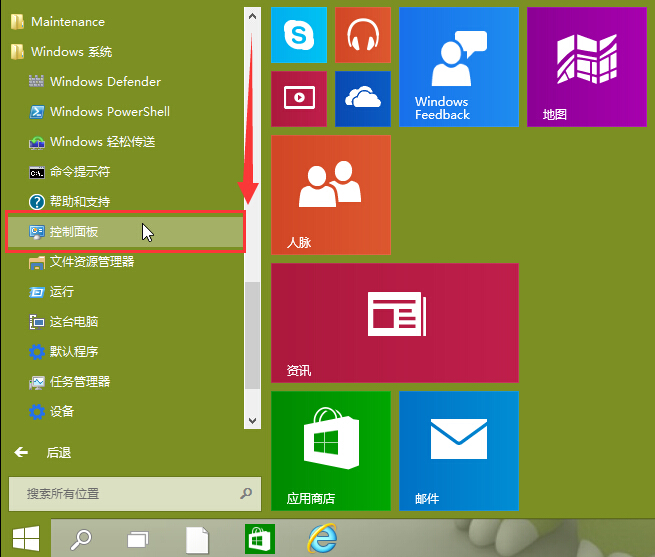Open the Skype tile
The height and width of the screenshot is (557, 655).
(298, 35)
